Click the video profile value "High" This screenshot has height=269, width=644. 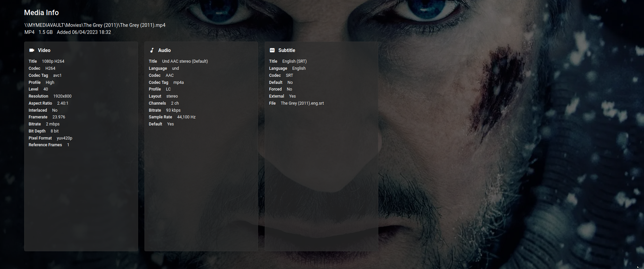50,83
